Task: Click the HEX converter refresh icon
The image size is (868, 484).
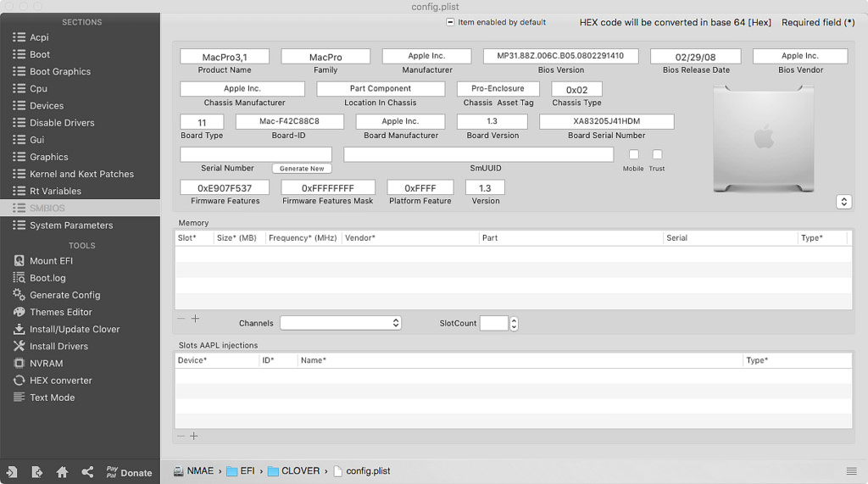Action: click(19, 381)
